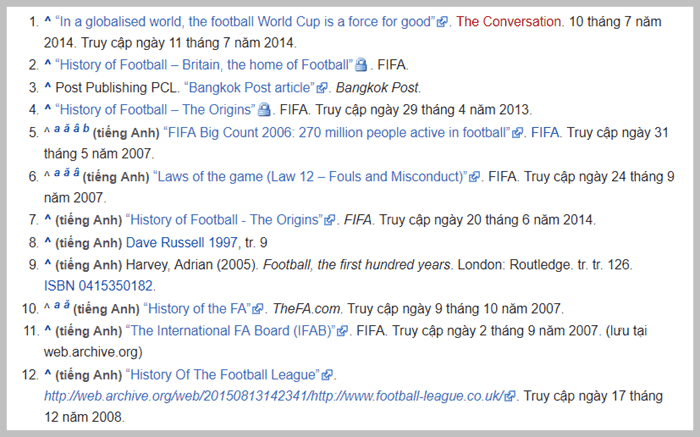Open the ISBN 0415350182 link
The height and width of the screenshot is (437, 700).
97,286
